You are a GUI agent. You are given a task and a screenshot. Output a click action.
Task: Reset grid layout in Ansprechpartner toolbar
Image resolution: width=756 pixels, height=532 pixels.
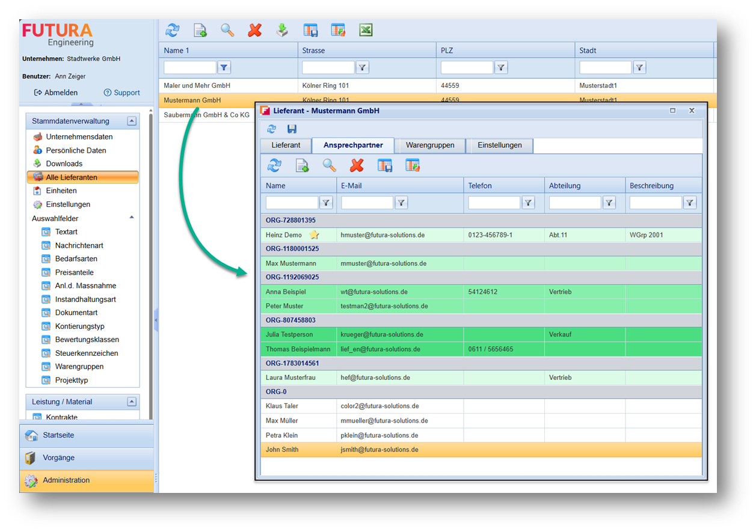413,165
